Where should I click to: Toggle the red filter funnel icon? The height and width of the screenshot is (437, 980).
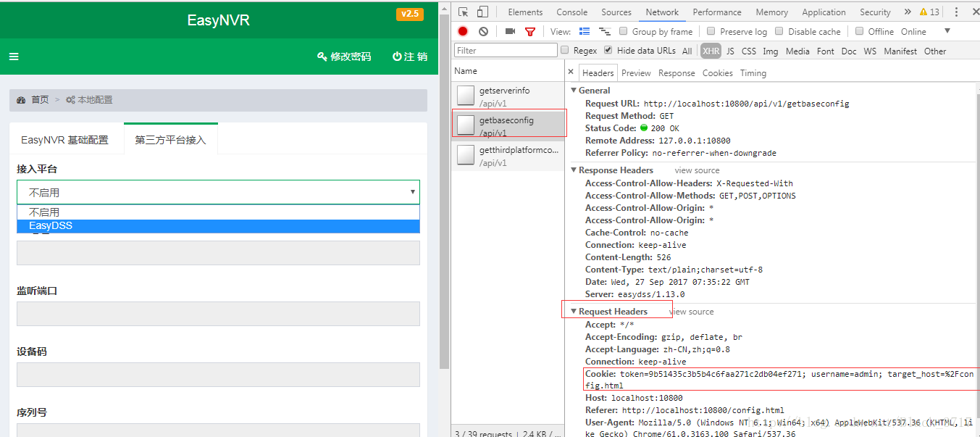click(530, 32)
